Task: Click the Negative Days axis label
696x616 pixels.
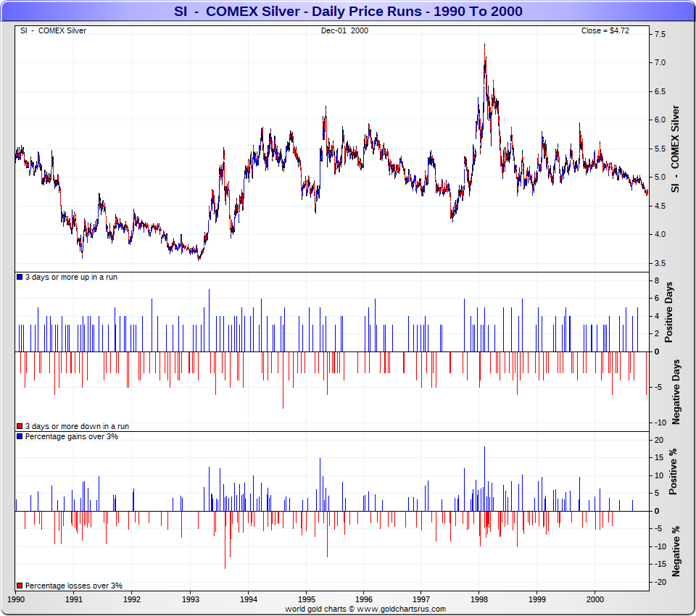Action: tap(676, 391)
